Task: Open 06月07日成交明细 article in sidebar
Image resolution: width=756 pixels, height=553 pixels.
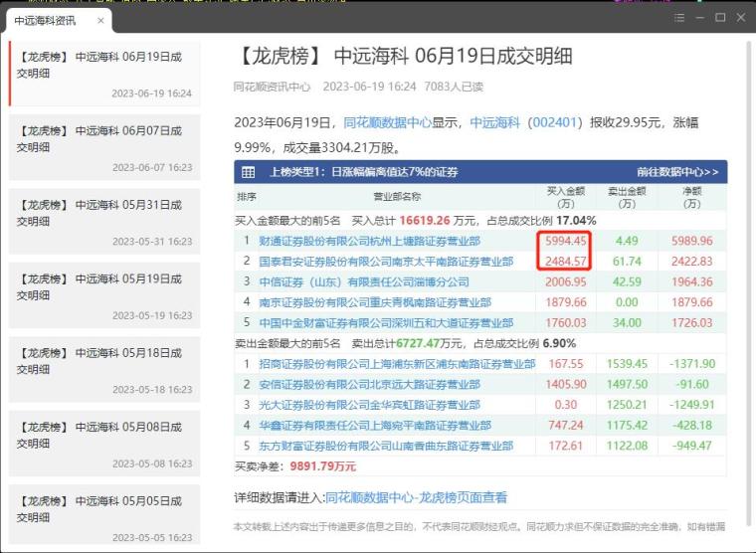Action: coord(104,147)
